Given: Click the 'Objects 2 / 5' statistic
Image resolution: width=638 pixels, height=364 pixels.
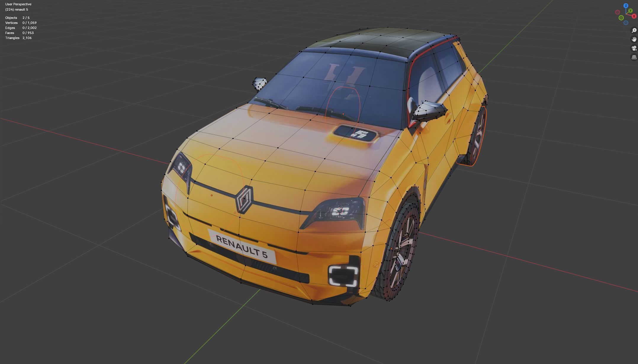Looking at the screenshot, I should coord(17,18).
